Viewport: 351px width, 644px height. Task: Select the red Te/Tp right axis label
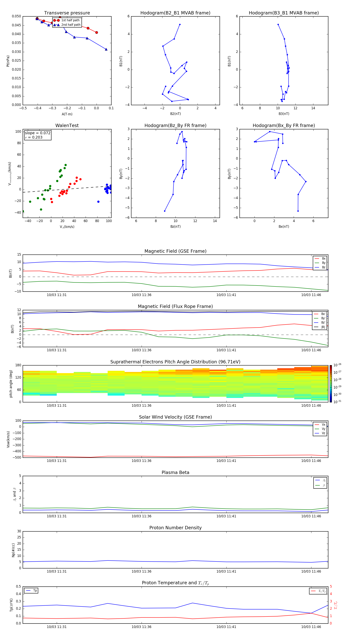[336, 605]
